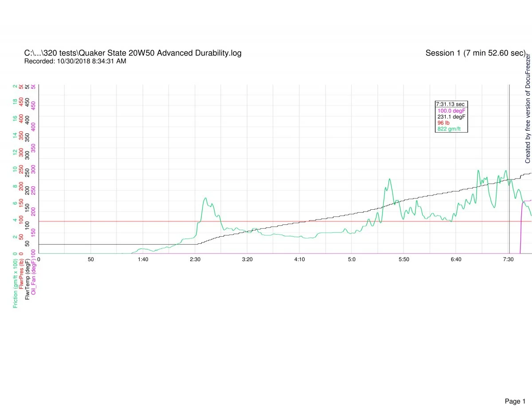532x411 pixels.
Task: Click the magenta 100.0 degF readout
Action: (451, 110)
